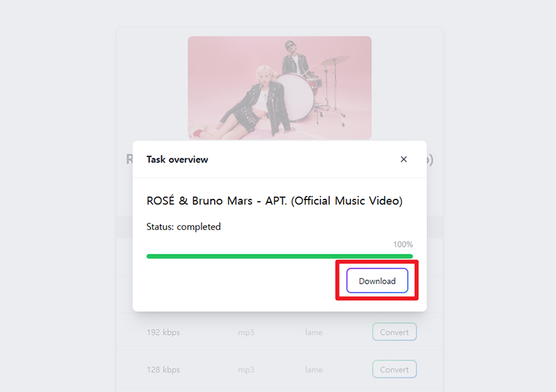Click the Download button
The width and height of the screenshot is (556, 392).
pos(377,281)
